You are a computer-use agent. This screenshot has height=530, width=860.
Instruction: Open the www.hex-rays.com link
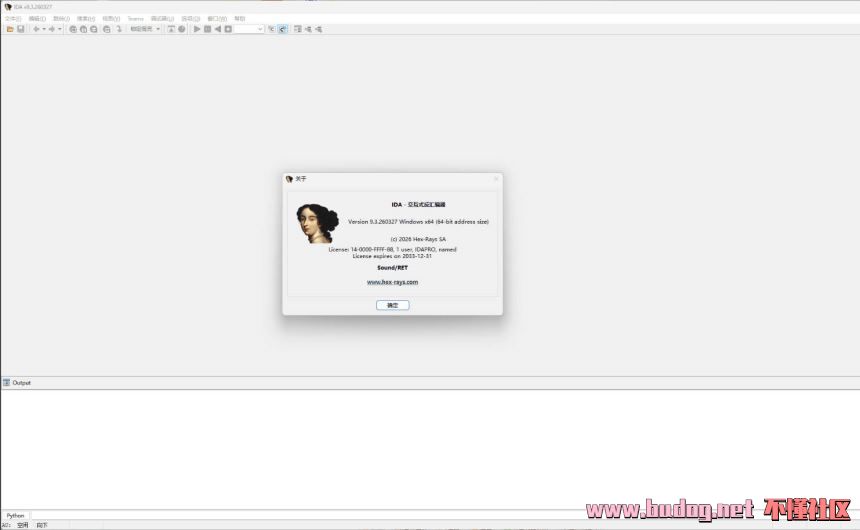tap(392, 282)
